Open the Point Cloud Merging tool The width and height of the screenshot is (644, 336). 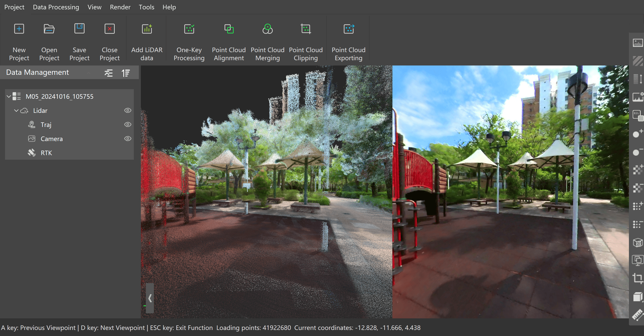[x=267, y=29]
